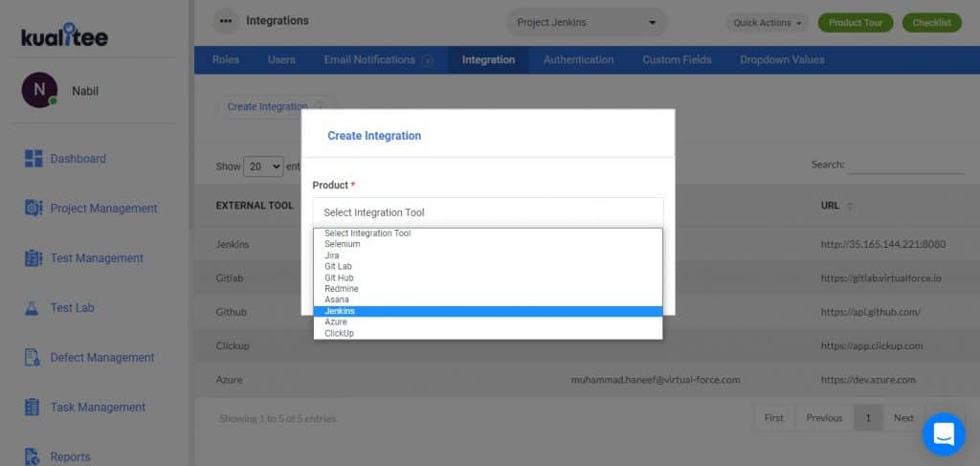The image size is (980, 466).
Task: Click the muhammad.haneef@virtual-force.com email cell
Action: click(656, 379)
